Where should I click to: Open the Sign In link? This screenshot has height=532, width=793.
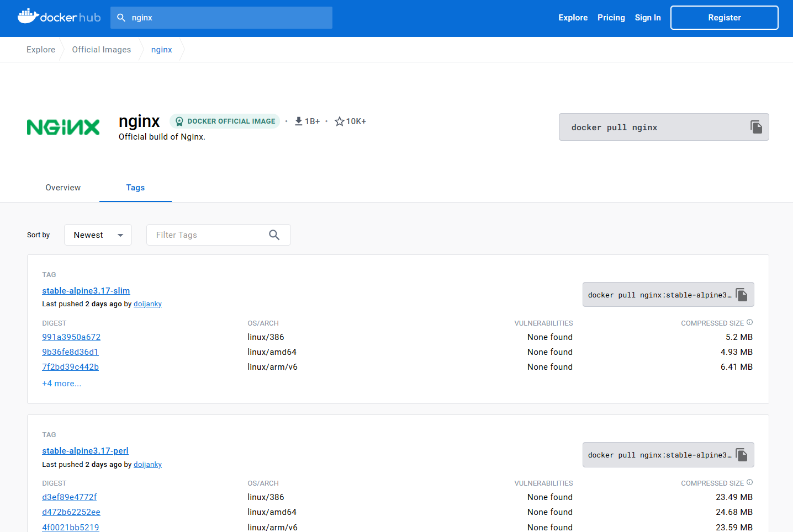click(647, 18)
